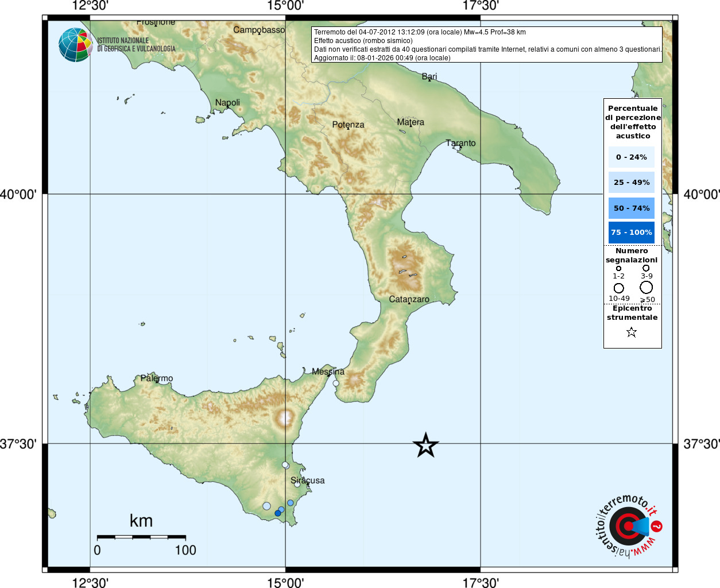Click the 'Numero segnalazioni' legend heading
This screenshot has width=720, height=588.
(632, 255)
